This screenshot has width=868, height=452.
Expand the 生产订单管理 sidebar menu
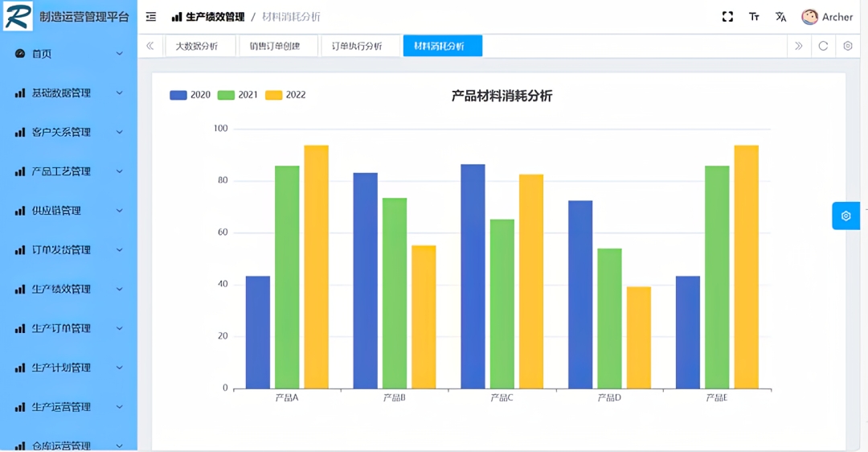point(68,328)
